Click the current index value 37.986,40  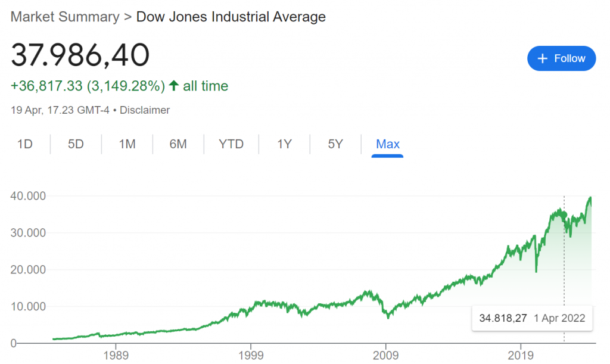80,55
